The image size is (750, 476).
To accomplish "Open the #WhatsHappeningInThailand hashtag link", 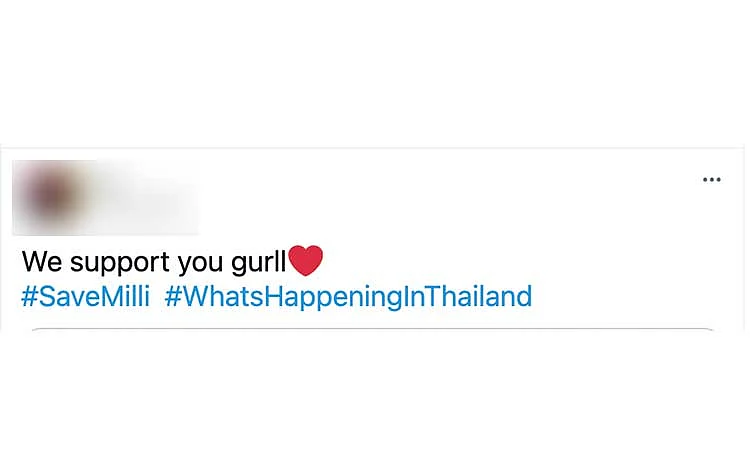I will click(348, 297).
